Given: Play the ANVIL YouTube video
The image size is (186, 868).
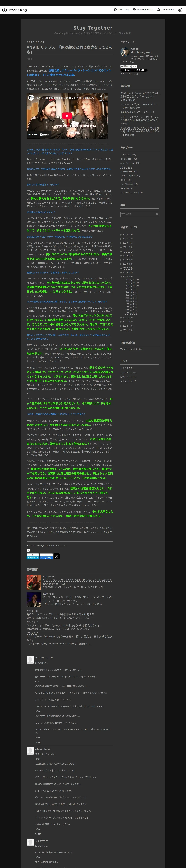Looking at the screenshot, I should pyautogui.click(x=67, y=116).
